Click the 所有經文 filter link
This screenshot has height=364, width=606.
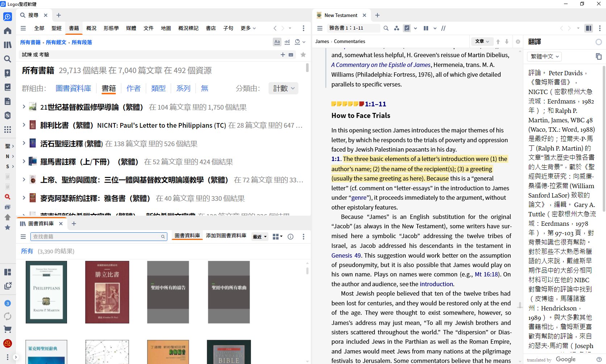point(56,42)
